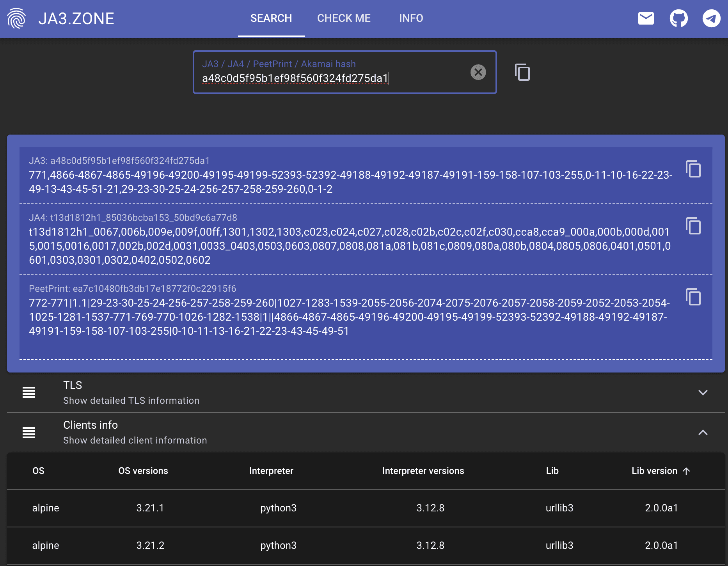Screen dimensions: 728x566
Task: Clear the hash search field
Action: point(478,72)
